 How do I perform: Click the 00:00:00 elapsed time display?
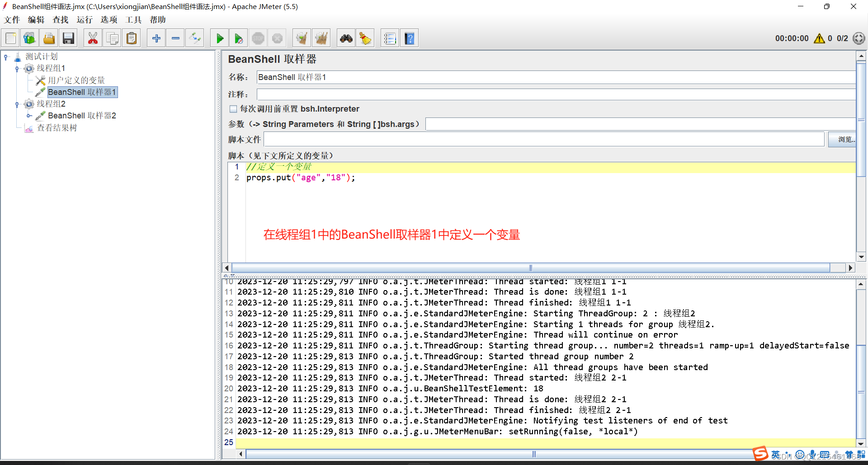(792, 38)
